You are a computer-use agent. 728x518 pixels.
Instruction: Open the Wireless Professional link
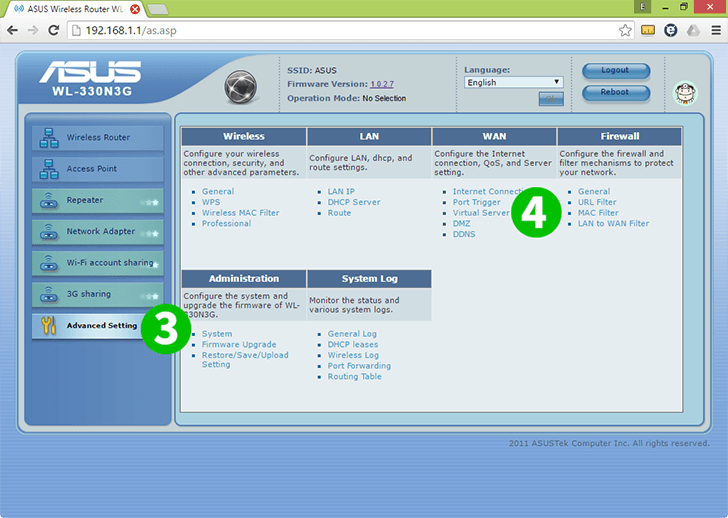tap(226, 224)
